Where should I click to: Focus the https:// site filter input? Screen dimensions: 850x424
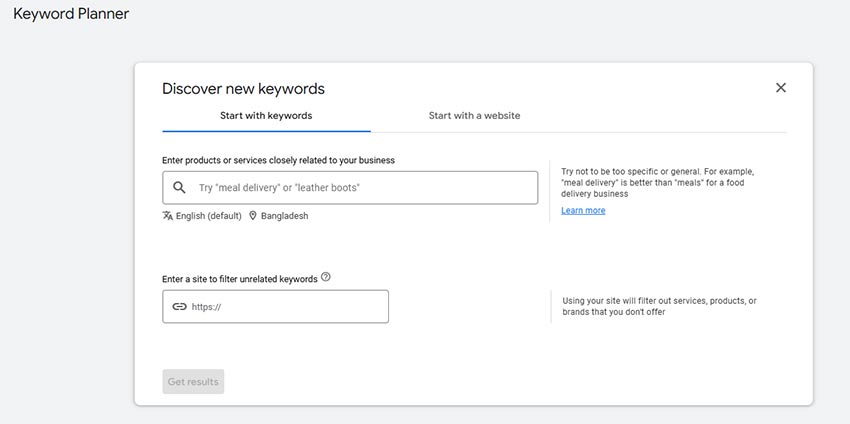tap(275, 306)
